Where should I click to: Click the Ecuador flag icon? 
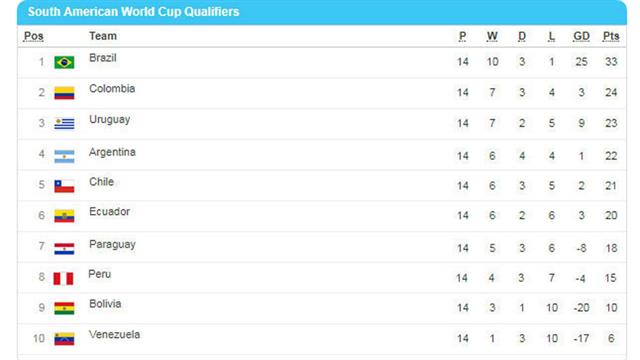click(x=64, y=216)
